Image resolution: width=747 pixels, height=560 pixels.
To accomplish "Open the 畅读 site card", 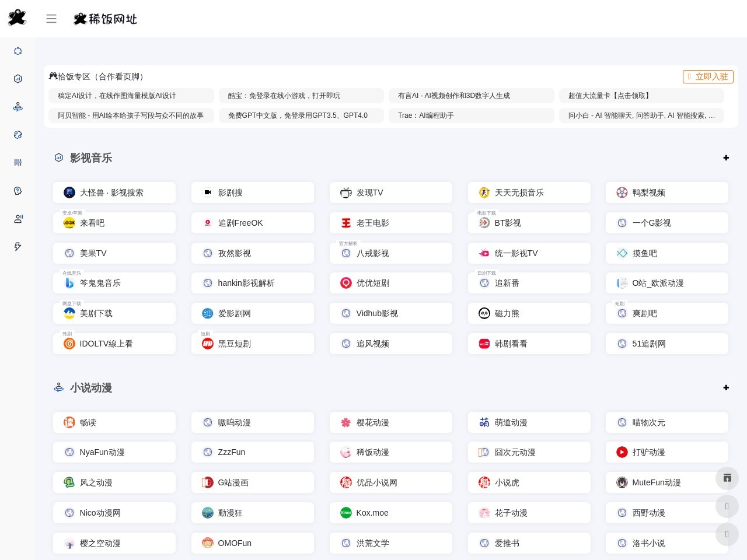I will tap(114, 422).
